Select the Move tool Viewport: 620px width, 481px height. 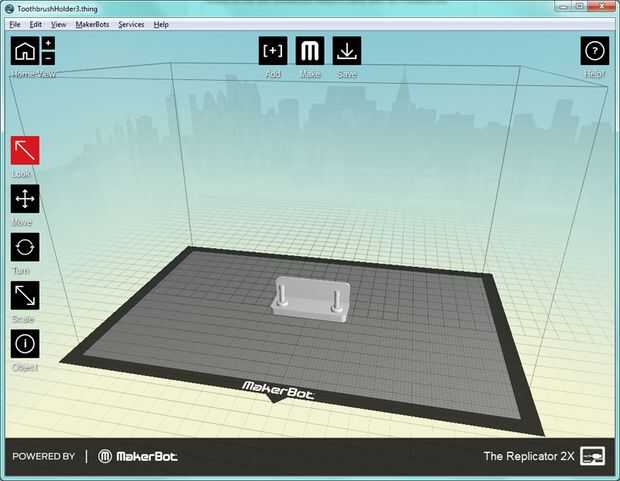[25, 199]
